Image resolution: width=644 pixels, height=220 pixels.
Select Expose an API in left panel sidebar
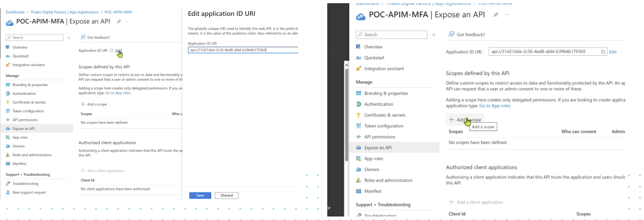[36, 128]
